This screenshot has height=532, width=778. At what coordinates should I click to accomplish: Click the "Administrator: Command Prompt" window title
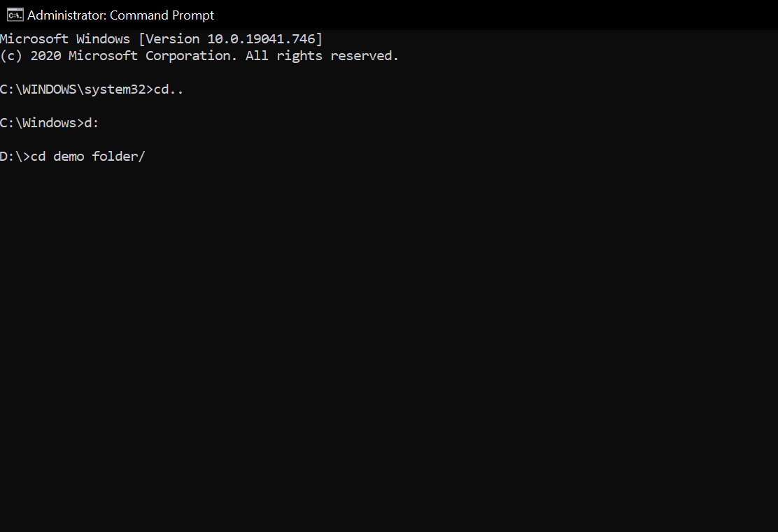(120, 15)
